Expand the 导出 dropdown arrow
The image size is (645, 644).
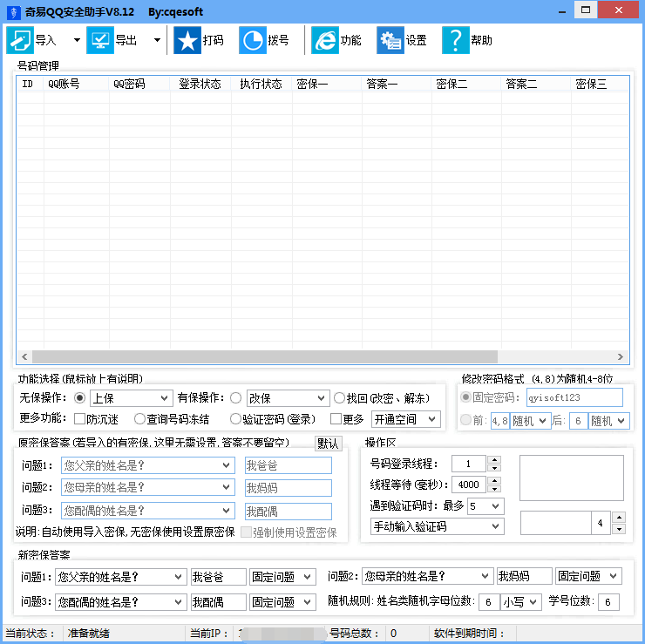click(157, 40)
